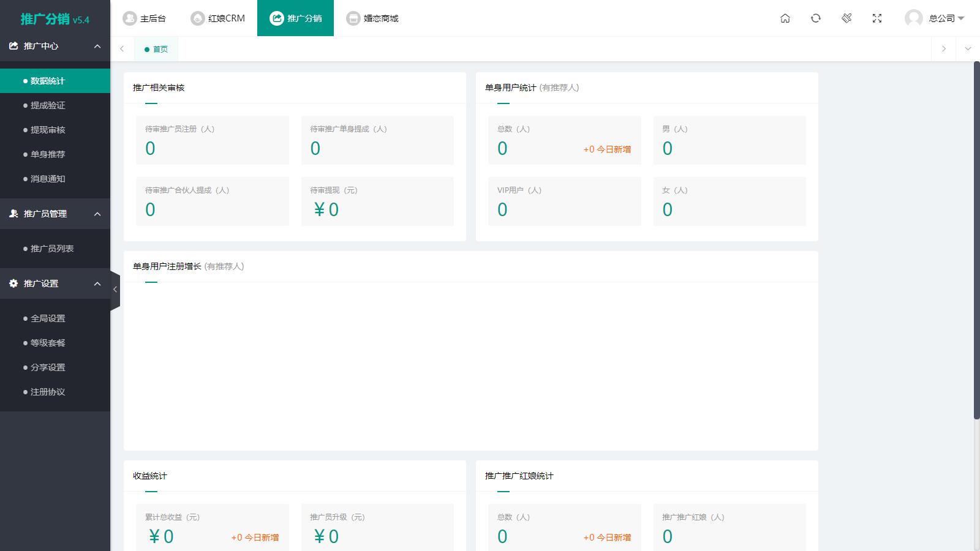The width and height of the screenshot is (980, 551).
Task: Toggle fullscreen mode icon
Action: tap(877, 18)
